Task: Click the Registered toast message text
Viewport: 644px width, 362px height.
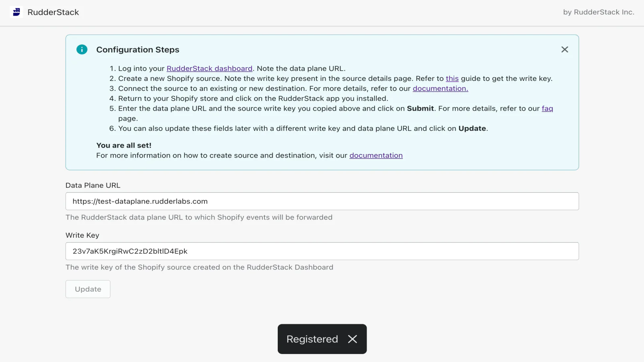Action: coord(312,339)
